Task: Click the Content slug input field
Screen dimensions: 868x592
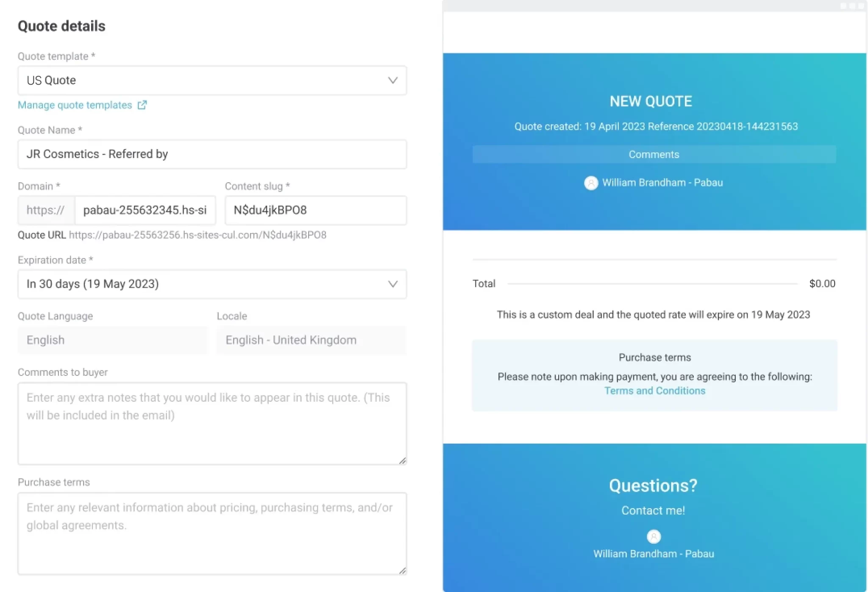Action: coord(315,210)
